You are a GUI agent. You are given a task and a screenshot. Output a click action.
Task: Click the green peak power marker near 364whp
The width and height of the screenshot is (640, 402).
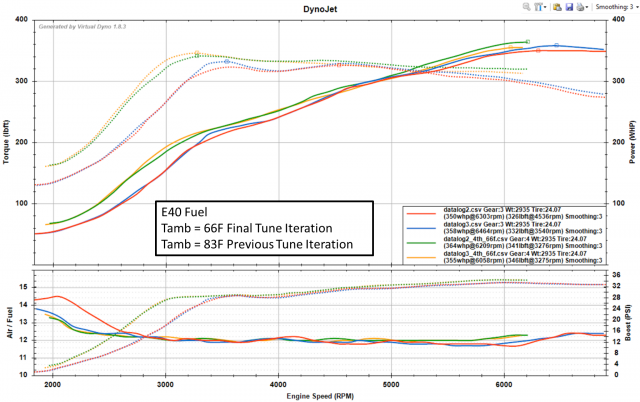pyautogui.click(x=528, y=42)
